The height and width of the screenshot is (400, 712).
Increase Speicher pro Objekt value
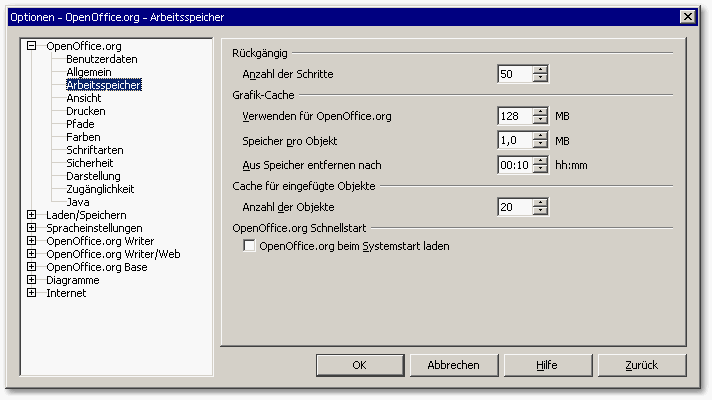point(541,136)
